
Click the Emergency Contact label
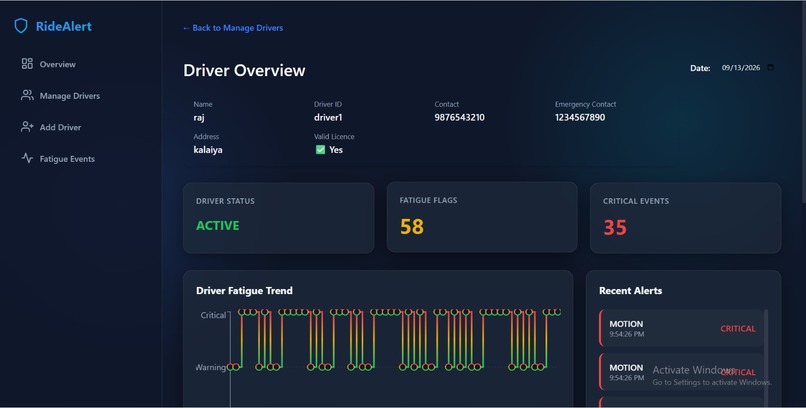pos(585,104)
